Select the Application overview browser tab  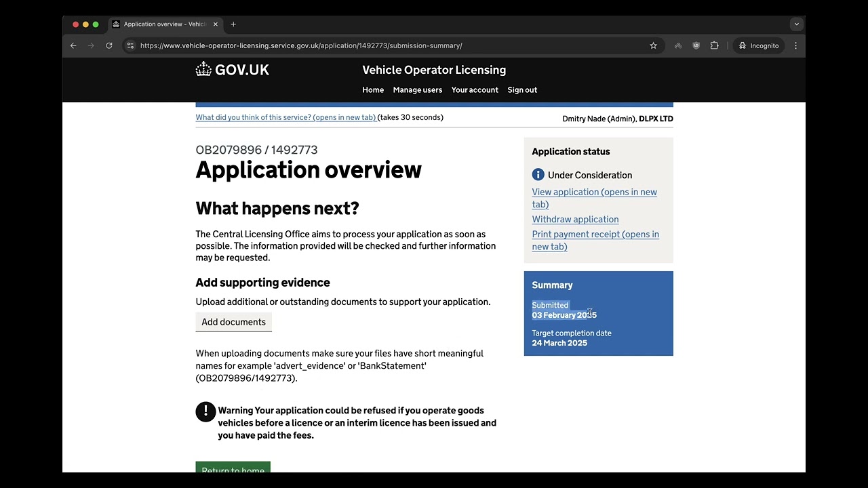tap(165, 24)
